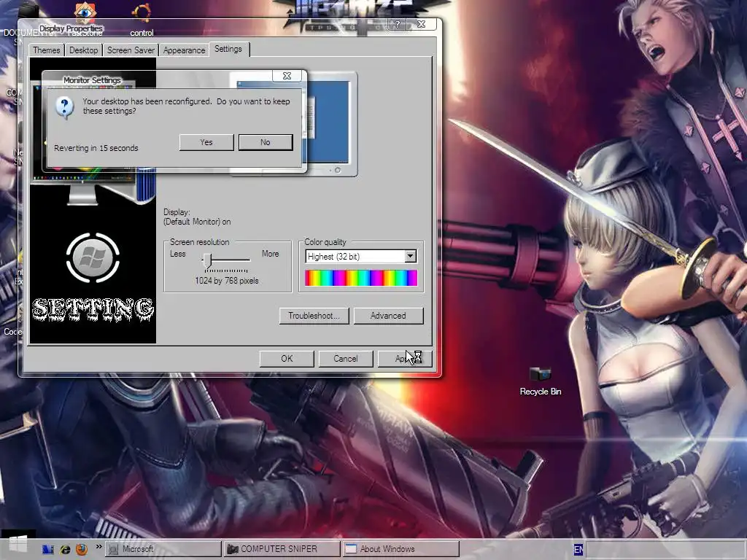Click Yes to keep settings
The image size is (747, 560).
click(206, 142)
